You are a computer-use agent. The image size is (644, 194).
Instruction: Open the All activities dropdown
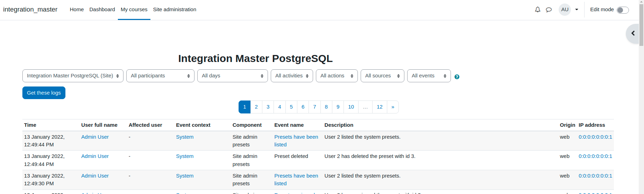[x=292, y=76]
